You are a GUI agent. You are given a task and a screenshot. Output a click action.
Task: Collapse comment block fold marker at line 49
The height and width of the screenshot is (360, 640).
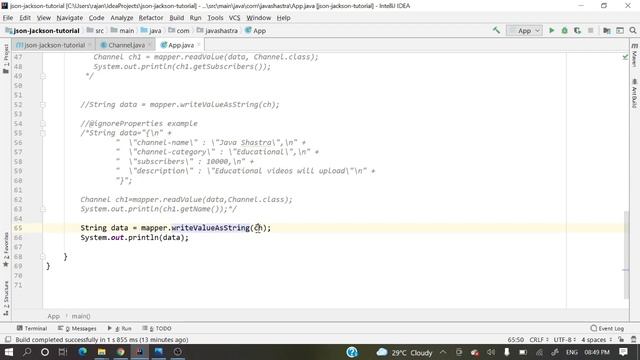click(43, 76)
